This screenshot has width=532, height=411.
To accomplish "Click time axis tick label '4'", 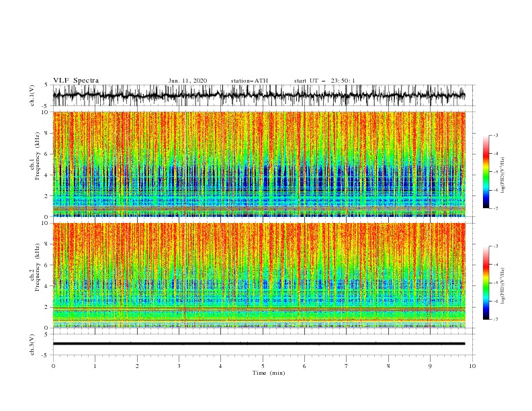I will click(220, 366).
